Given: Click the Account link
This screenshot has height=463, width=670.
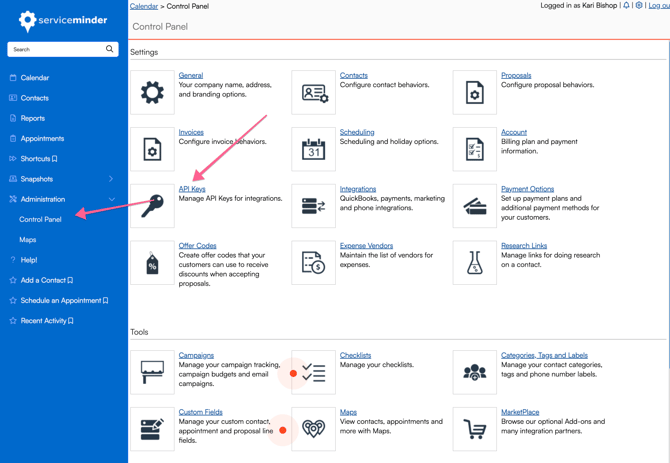Looking at the screenshot, I should 514,132.
